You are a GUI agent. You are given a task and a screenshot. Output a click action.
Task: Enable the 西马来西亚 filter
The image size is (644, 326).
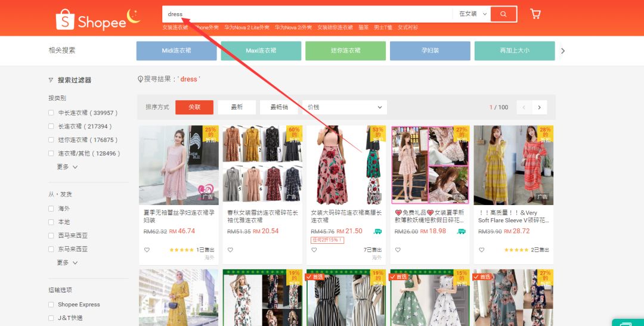click(x=51, y=235)
